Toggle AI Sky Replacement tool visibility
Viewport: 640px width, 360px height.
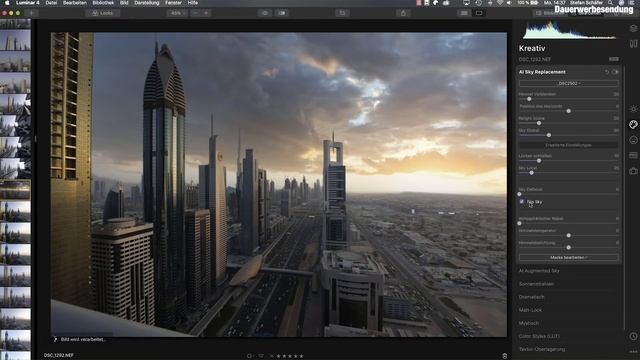(x=615, y=72)
